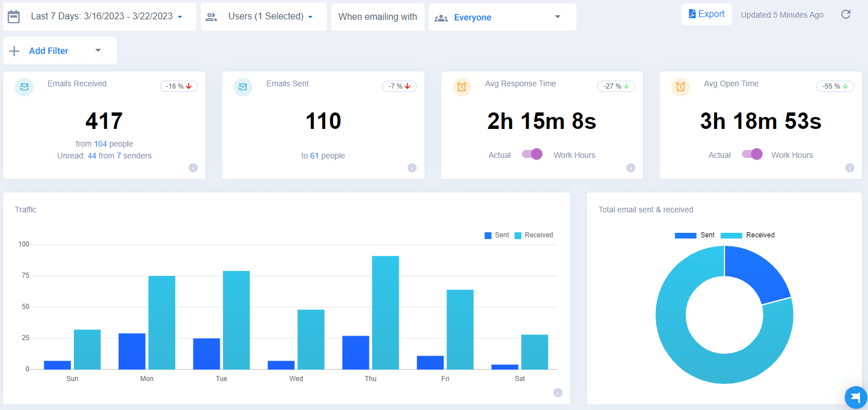Click the envelope icon on Emails Received card
This screenshot has width=868, height=410.
[x=23, y=87]
